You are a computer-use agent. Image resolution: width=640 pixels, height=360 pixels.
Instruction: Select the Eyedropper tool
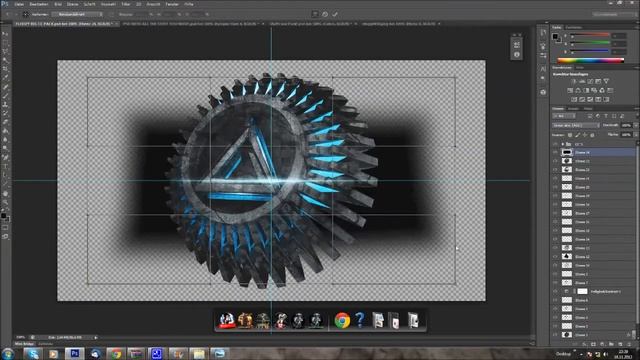(5, 78)
